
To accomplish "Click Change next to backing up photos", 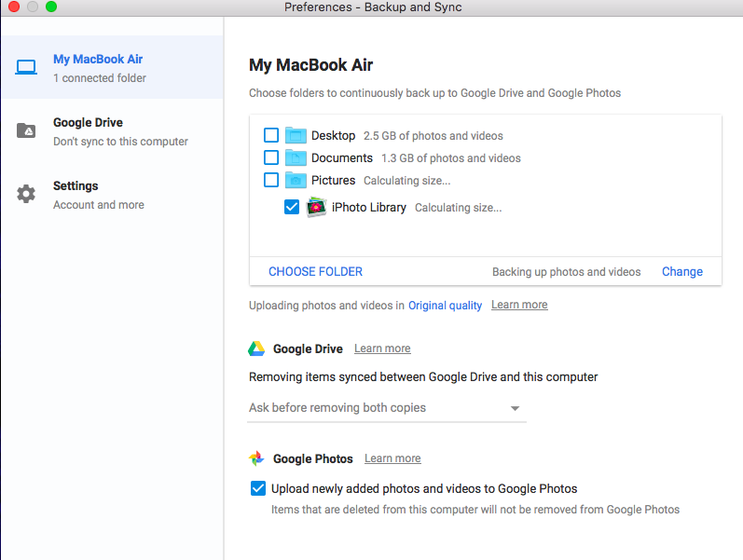I will (x=682, y=271).
